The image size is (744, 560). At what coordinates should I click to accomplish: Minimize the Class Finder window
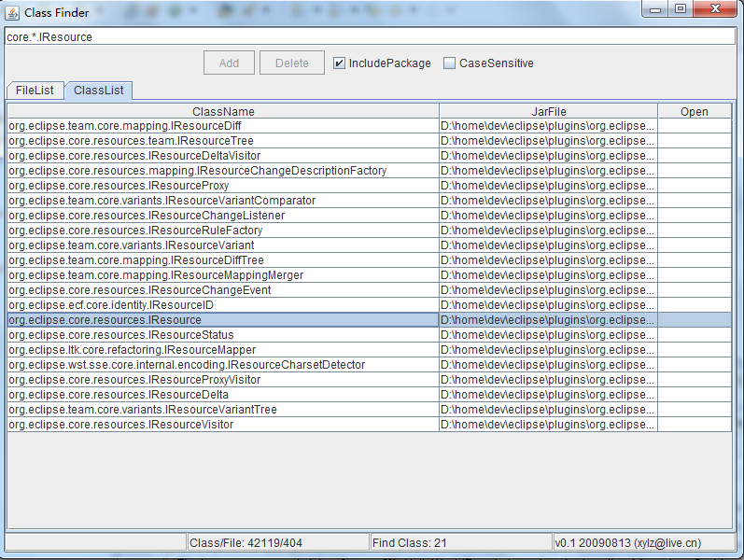pyautogui.click(x=655, y=8)
